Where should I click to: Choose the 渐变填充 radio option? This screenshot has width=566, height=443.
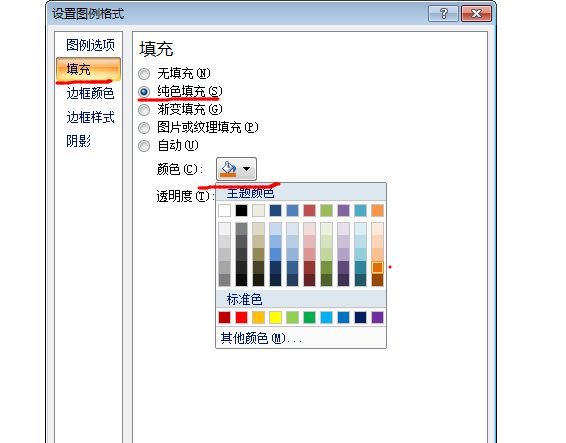[x=144, y=109]
